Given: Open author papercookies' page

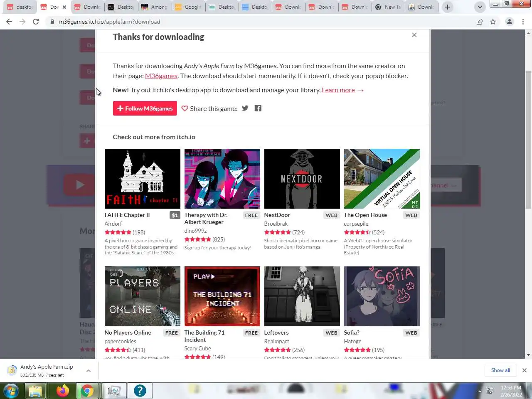Looking at the screenshot, I should (x=121, y=341).
